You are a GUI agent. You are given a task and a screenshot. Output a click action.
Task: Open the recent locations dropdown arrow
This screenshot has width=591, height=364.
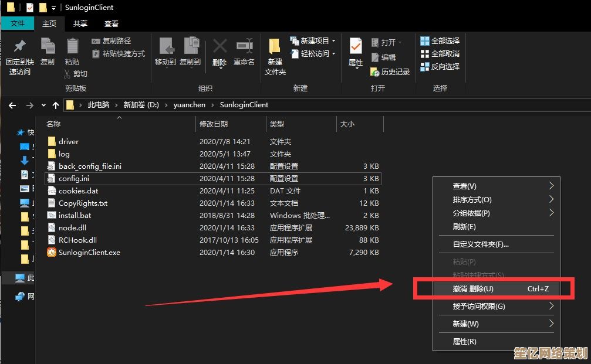43,106
